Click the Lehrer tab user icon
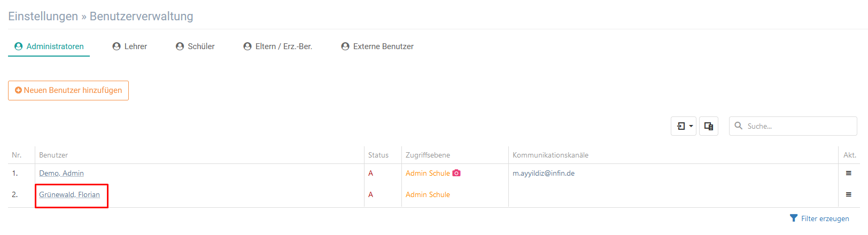 [117, 46]
